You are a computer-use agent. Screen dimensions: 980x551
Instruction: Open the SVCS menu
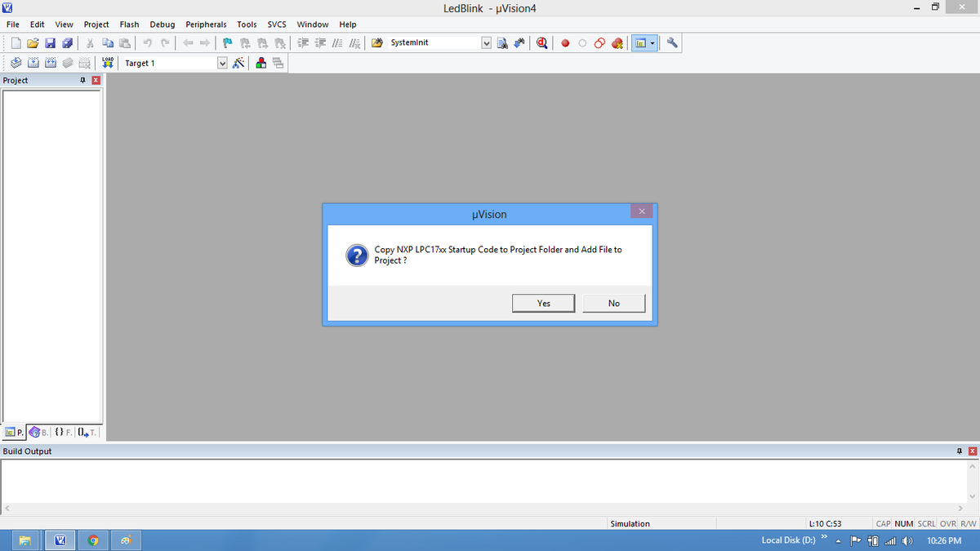point(277,24)
